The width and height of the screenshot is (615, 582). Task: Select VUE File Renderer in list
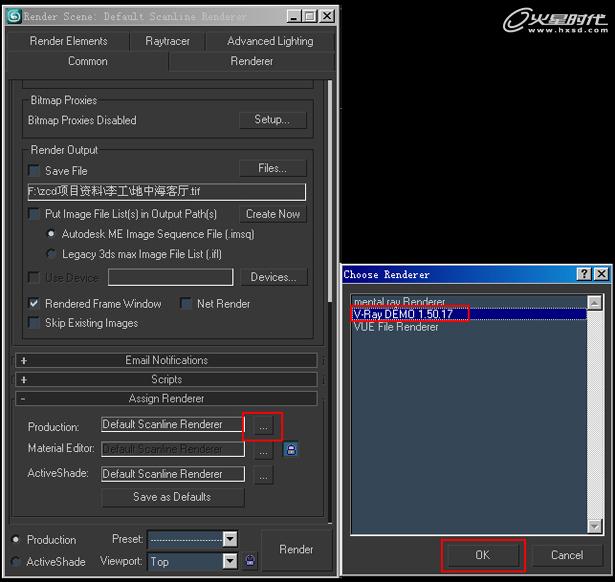coord(469,327)
